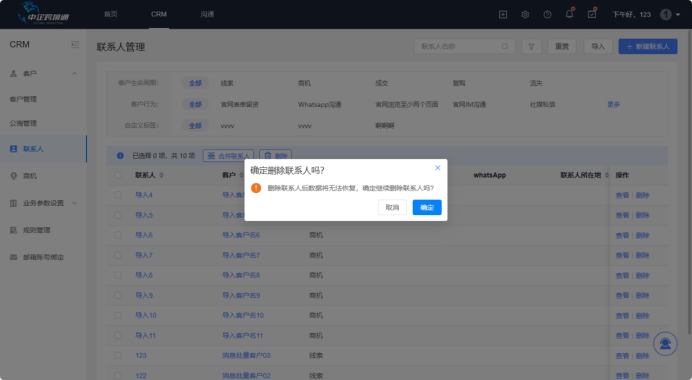Screen dimensions: 692x380
Task: Open contact link 导入10
Action: (146, 316)
